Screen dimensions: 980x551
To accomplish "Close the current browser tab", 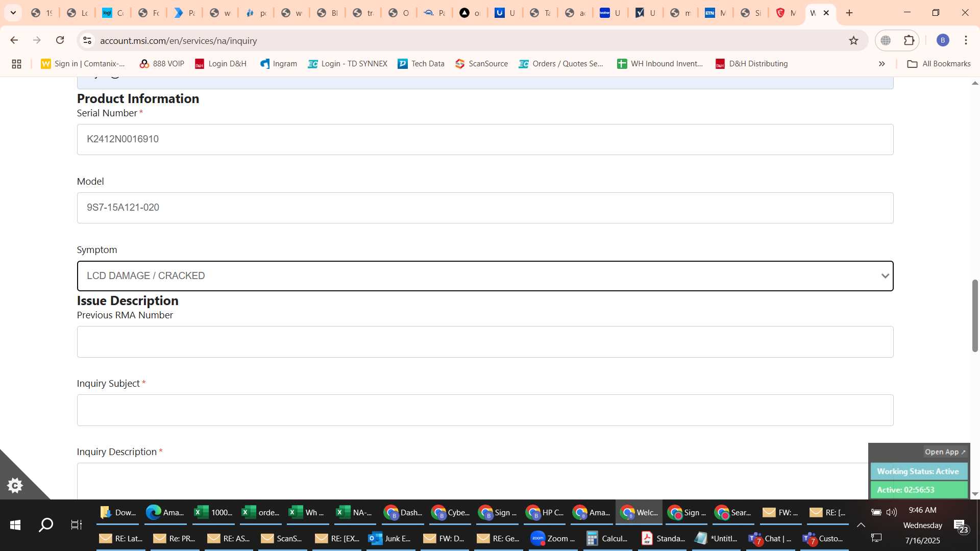I will [x=826, y=13].
